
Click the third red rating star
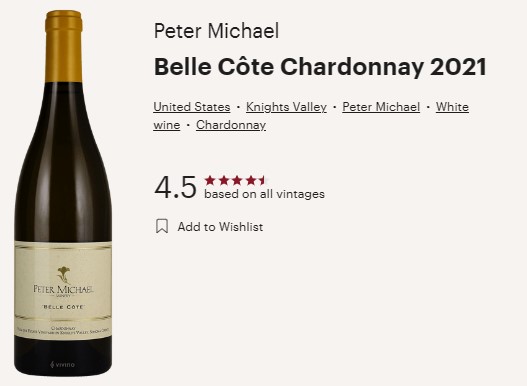[x=237, y=181]
